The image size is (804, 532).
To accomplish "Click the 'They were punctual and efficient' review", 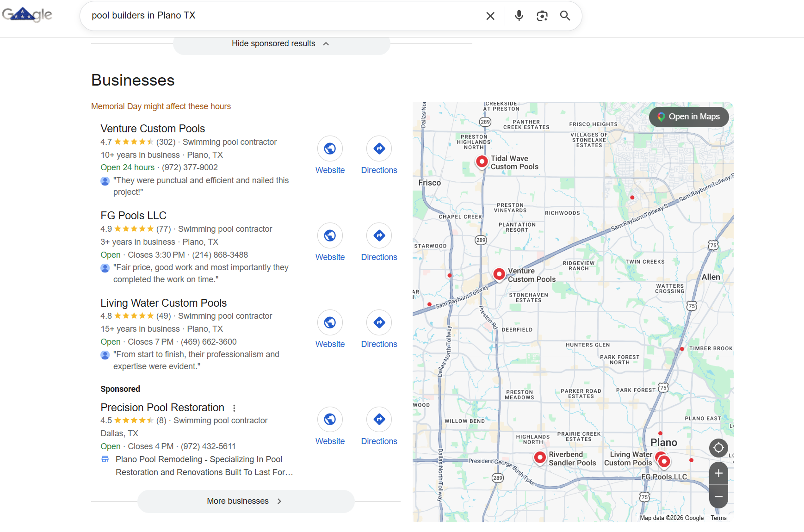I will (x=201, y=186).
